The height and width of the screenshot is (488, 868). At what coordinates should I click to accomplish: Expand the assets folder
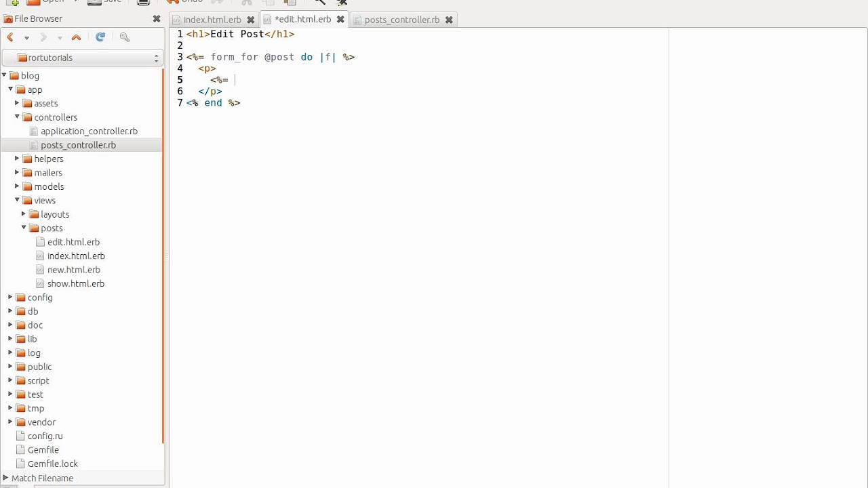pyautogui.click(x=17, y=103)
